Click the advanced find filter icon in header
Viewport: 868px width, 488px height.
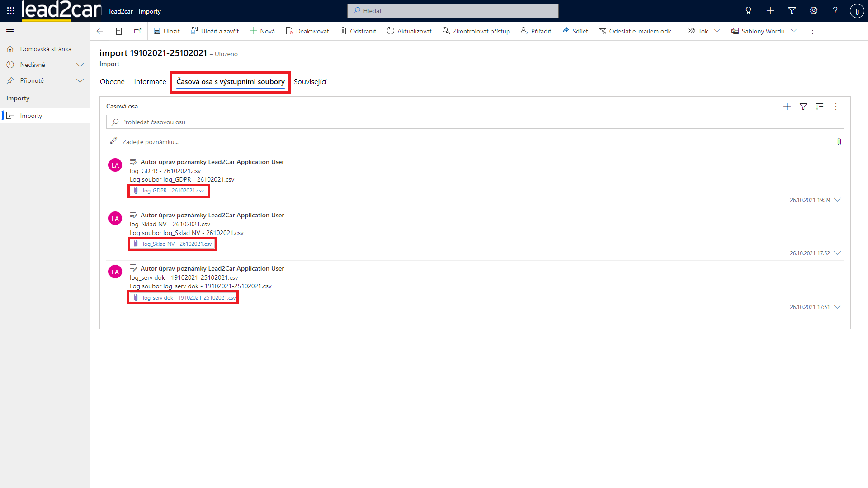click(792, 10)
